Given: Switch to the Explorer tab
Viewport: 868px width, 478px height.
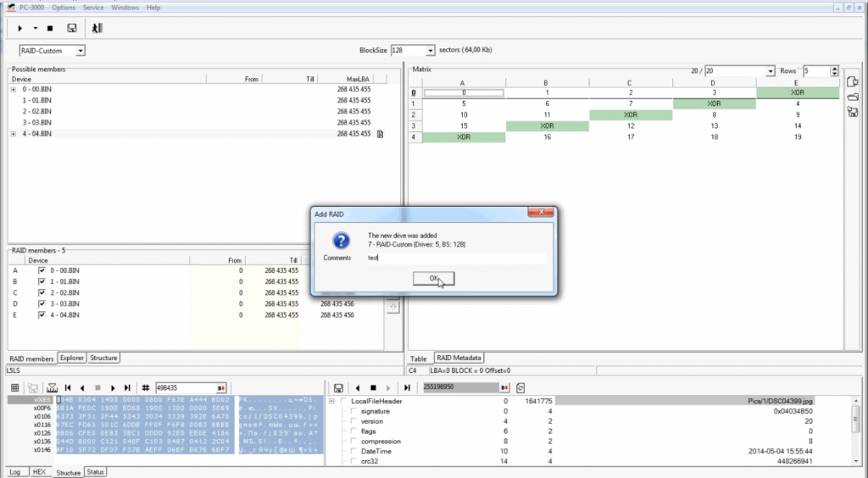Looking at the screenshot, I should (x=72, y=358).
